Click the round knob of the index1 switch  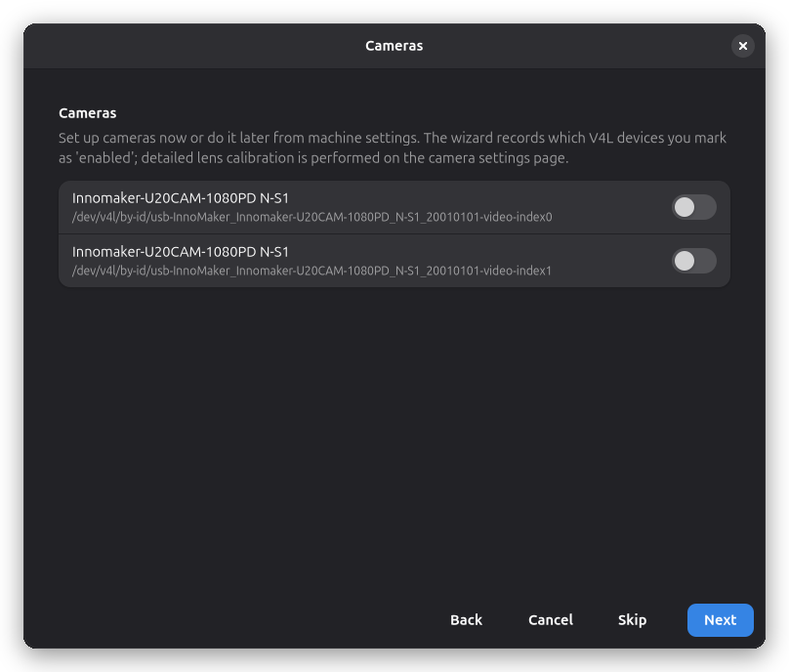[x=685, y=261]
